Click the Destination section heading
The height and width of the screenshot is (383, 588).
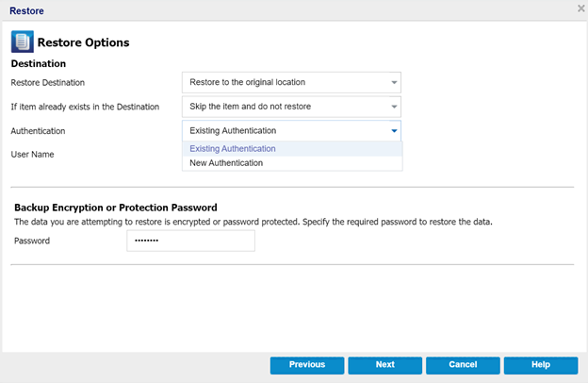point(39,63)
